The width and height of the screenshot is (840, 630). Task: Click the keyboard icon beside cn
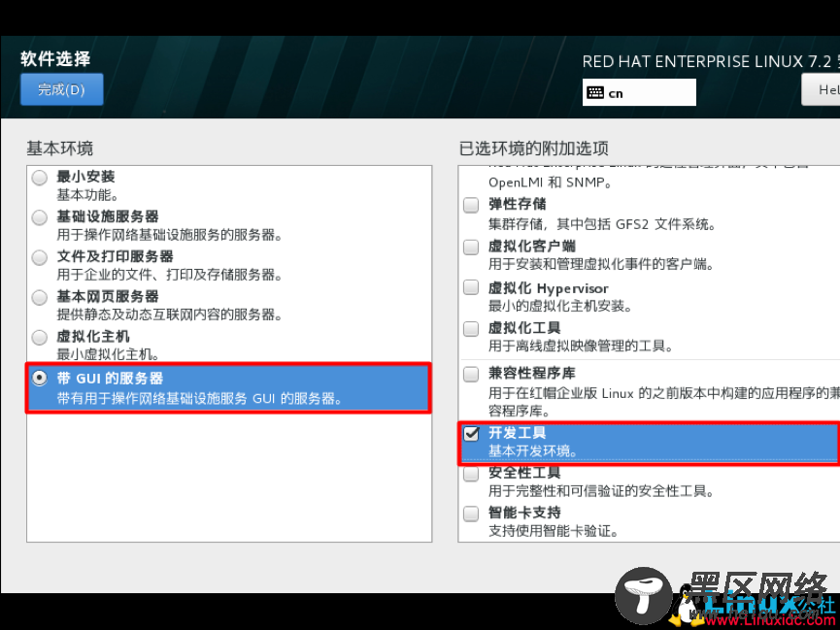pos(595,92)
